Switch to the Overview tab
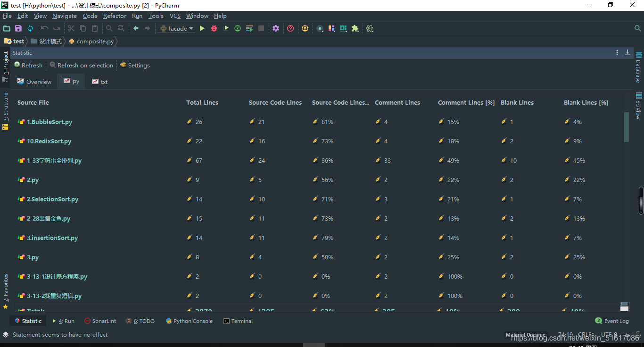644x347 pixels. [x=34, y=82]
